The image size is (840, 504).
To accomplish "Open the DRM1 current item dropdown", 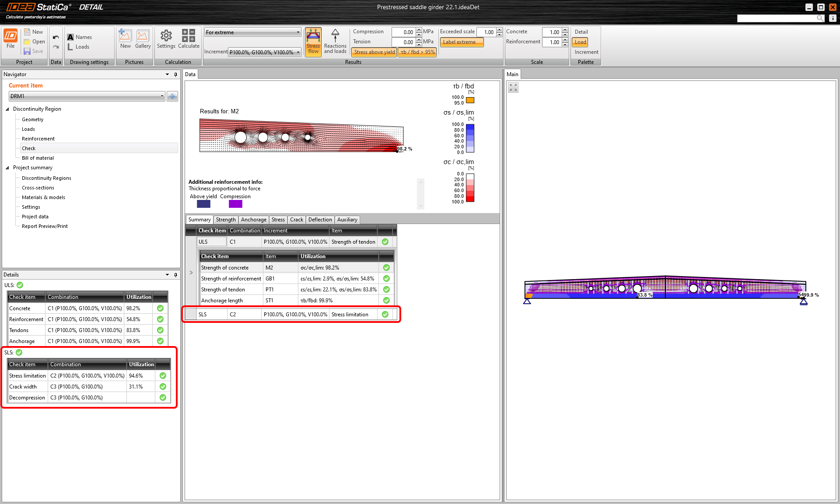I will (87, 96).
